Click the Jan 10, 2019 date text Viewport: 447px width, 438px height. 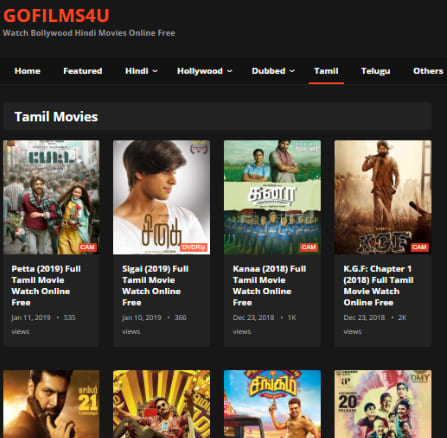pyautogui.click(x=142, y=317)
